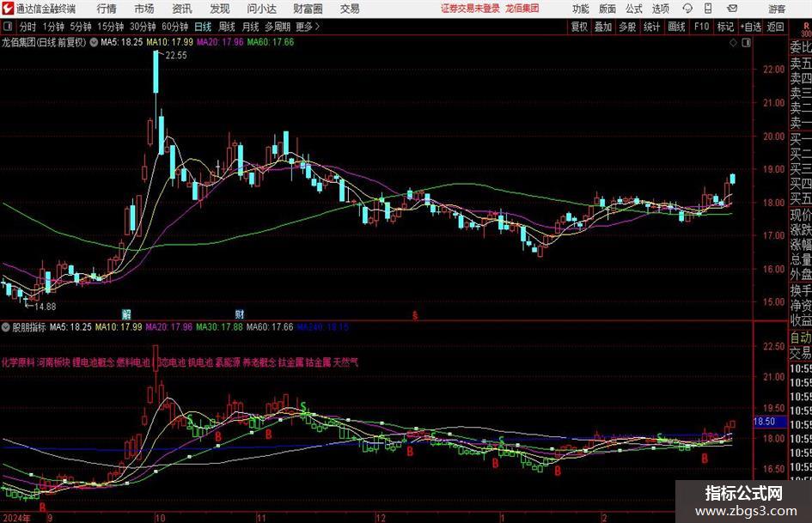
Task: Click the red 通达信 app logo
Action: 7,9
